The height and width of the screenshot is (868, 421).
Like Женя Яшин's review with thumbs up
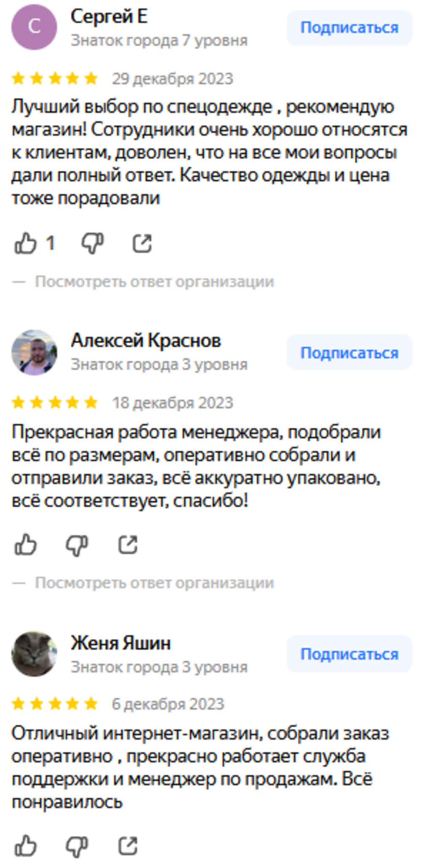[26, 846]
